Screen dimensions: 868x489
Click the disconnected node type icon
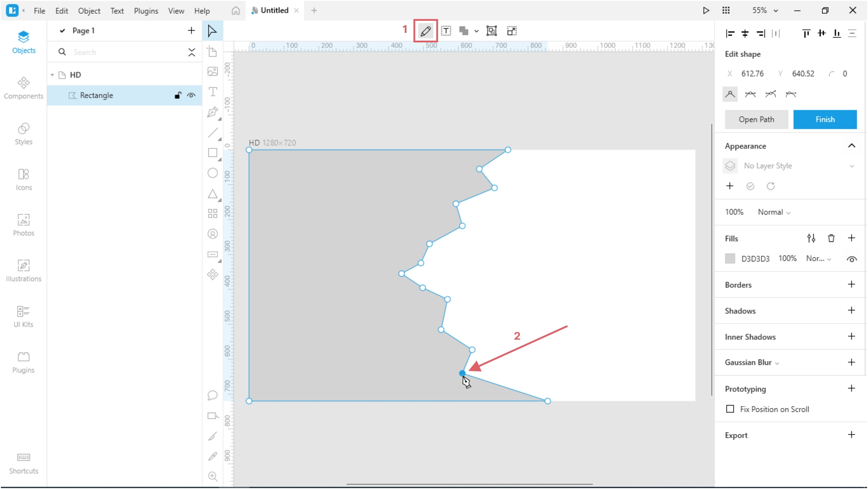coord(790,94)
